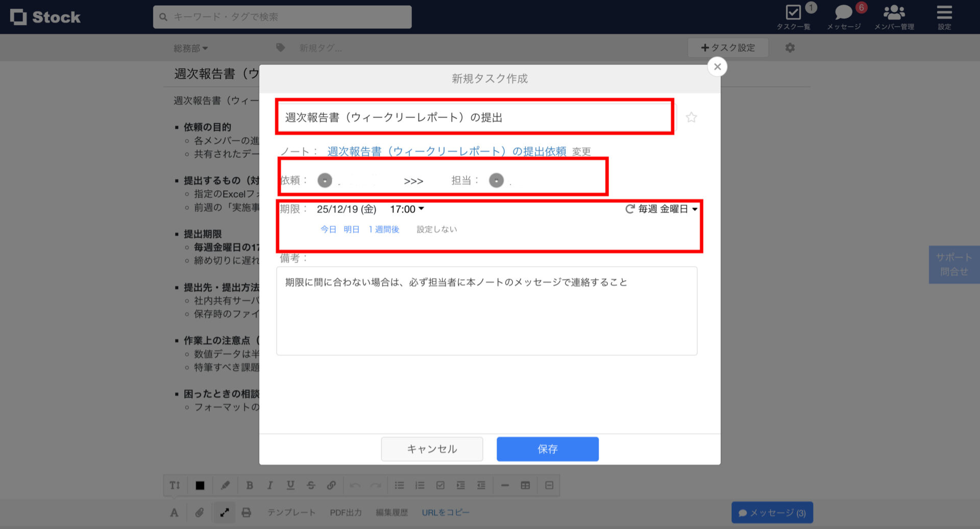980x529 pixels.
Task: Click the print icon in bottom toolbar
Action: click(x=247, y=512)
